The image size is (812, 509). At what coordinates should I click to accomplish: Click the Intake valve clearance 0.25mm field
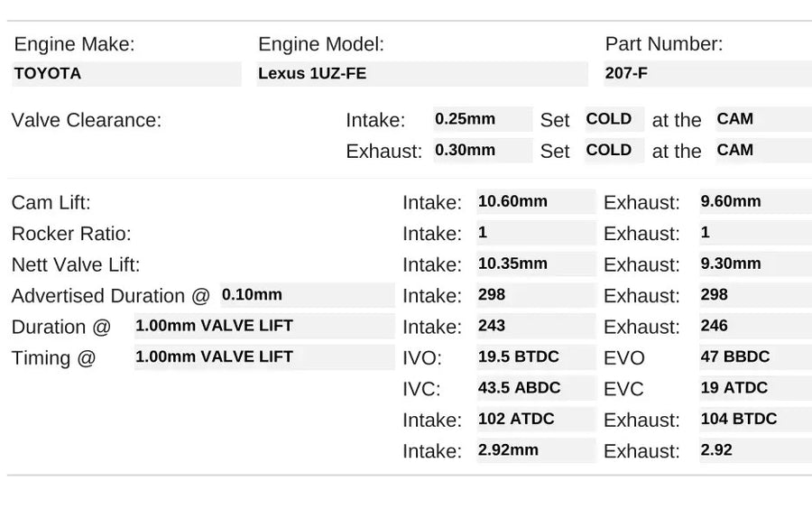tap(482, 119)
